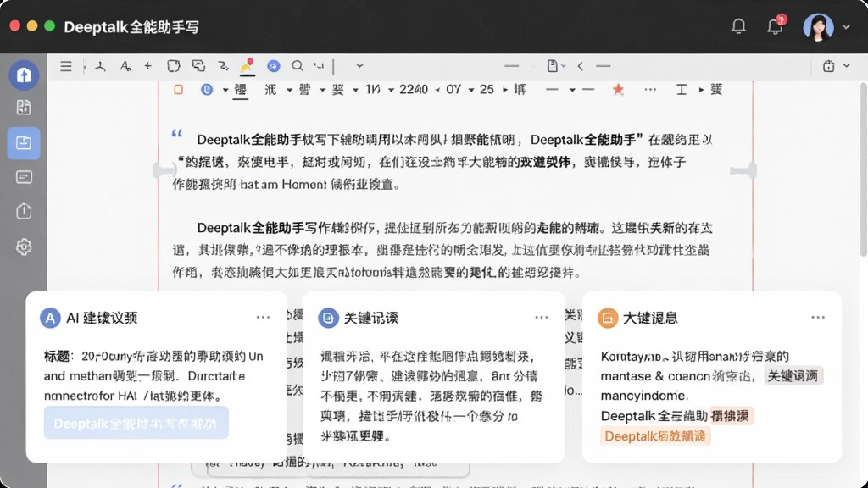The width and height of the screenshot is (868, 488).
Task: Open the three-dot menu in format bar
Action: 650,90
